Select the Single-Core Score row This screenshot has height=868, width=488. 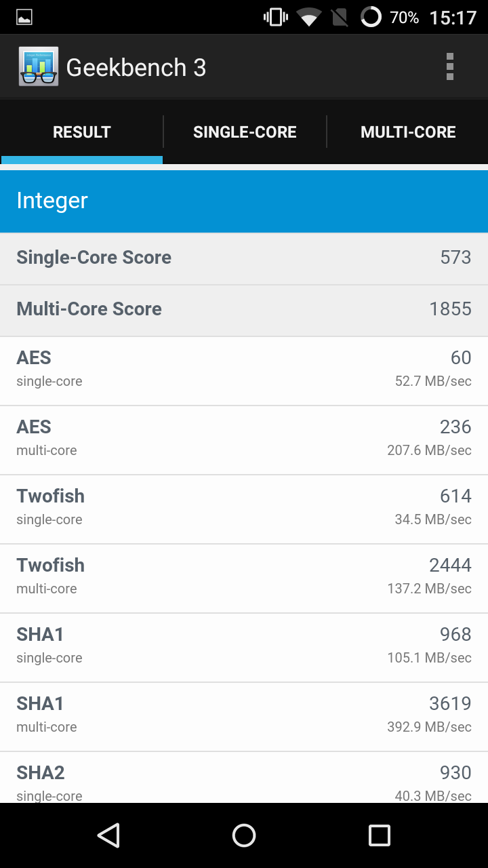pos(244,258)
